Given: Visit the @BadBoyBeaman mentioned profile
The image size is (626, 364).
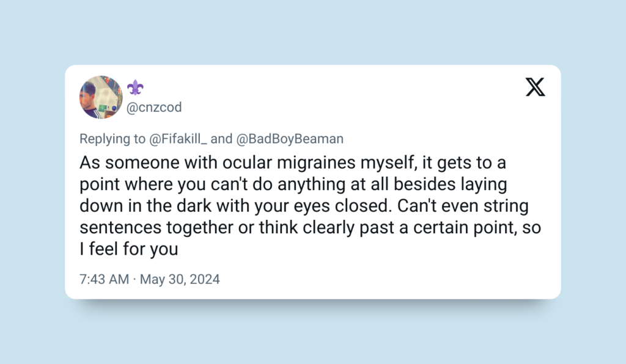Looking at the screenshot, I should click(290, 139).
